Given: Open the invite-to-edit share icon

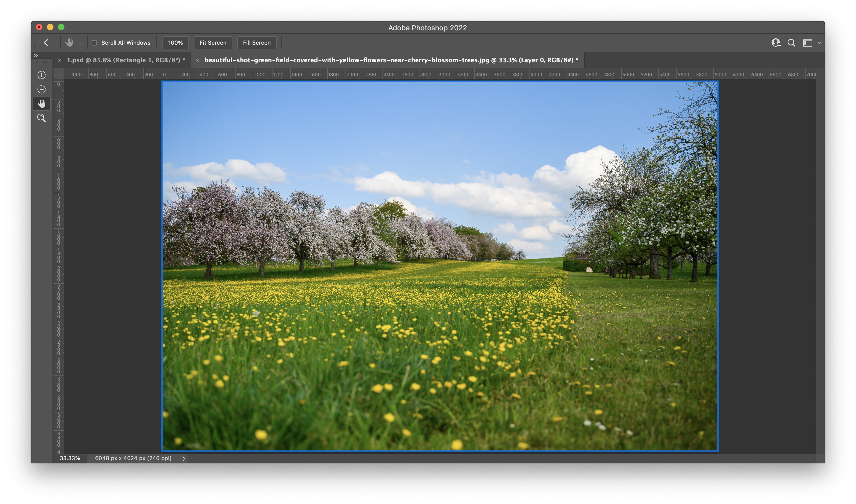Looking at the screenshot, I should point(775,43).
